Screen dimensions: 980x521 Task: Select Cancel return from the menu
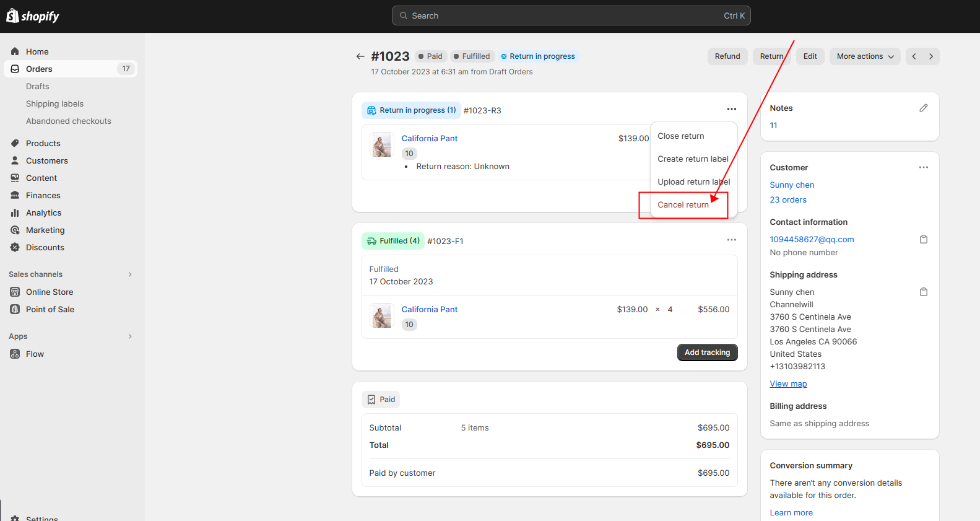[x=683, y=205]
